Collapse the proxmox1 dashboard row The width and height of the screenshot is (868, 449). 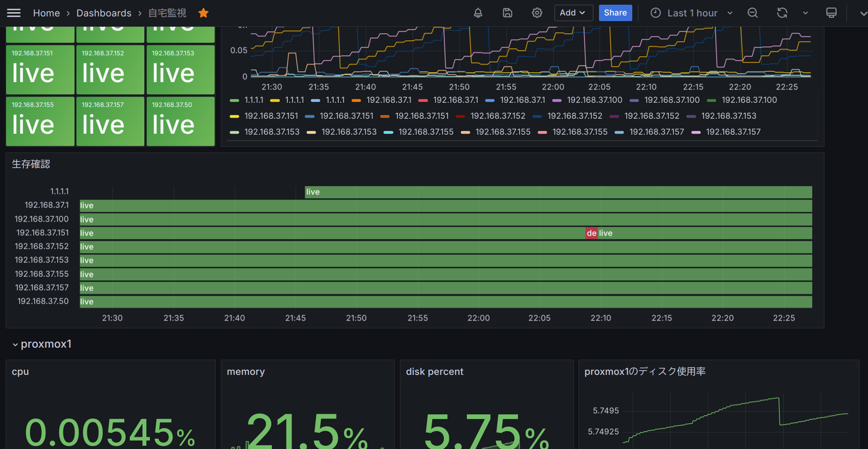(x=15, y=345)
